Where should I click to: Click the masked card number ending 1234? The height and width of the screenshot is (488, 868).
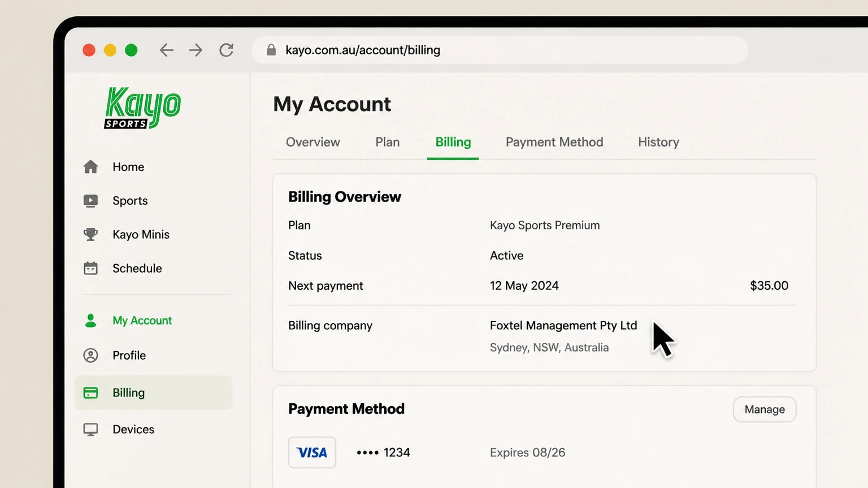click(x=384, y=452)
